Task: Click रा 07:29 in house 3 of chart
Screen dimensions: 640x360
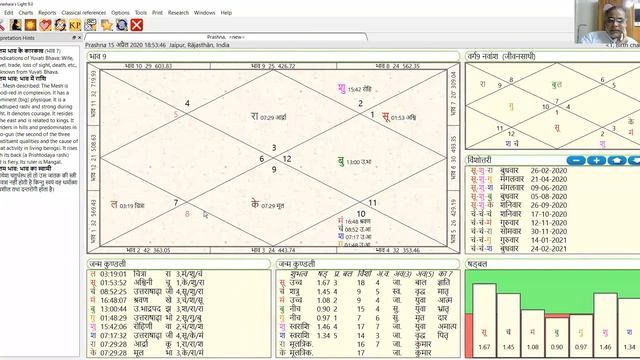Action: (x=269, y=117)
